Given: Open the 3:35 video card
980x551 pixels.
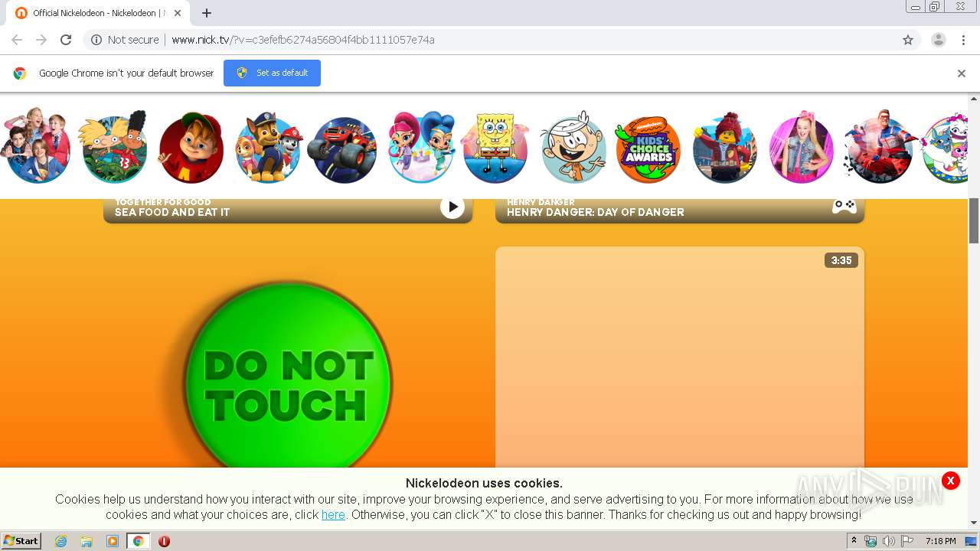Looking at the screenshot, I should 680,357.
